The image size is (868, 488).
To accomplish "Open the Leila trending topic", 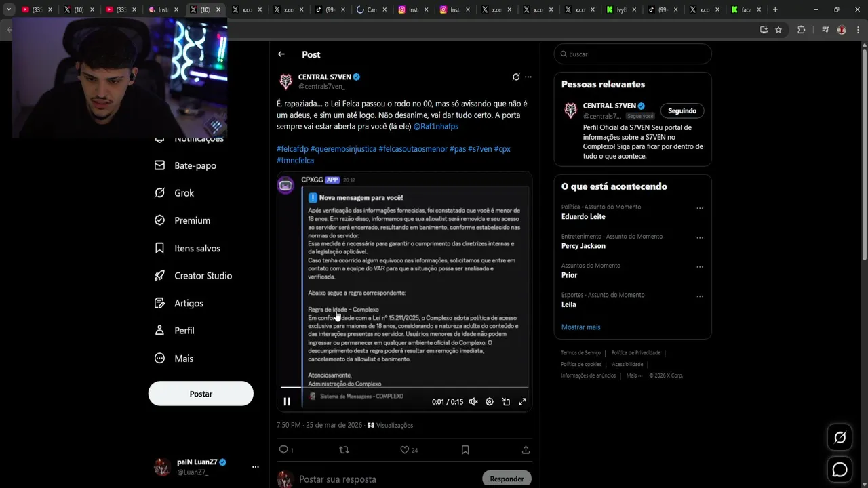I will (x=569, y=304).
